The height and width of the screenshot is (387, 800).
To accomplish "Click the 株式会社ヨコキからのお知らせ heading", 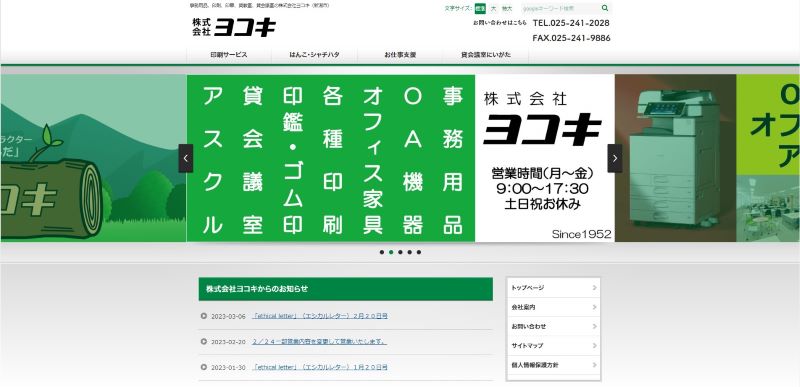I will (257, 289).
